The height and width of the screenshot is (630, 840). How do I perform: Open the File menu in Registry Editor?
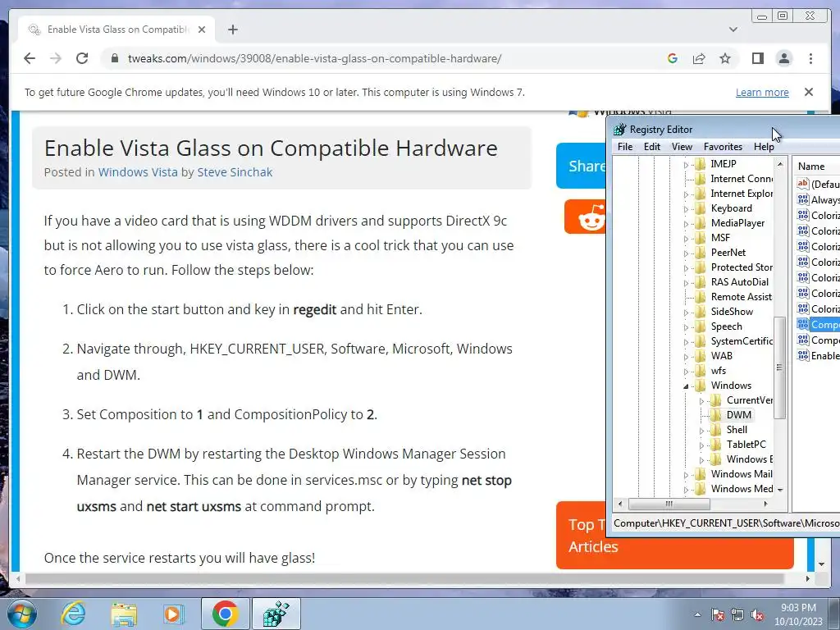[624, 147]
